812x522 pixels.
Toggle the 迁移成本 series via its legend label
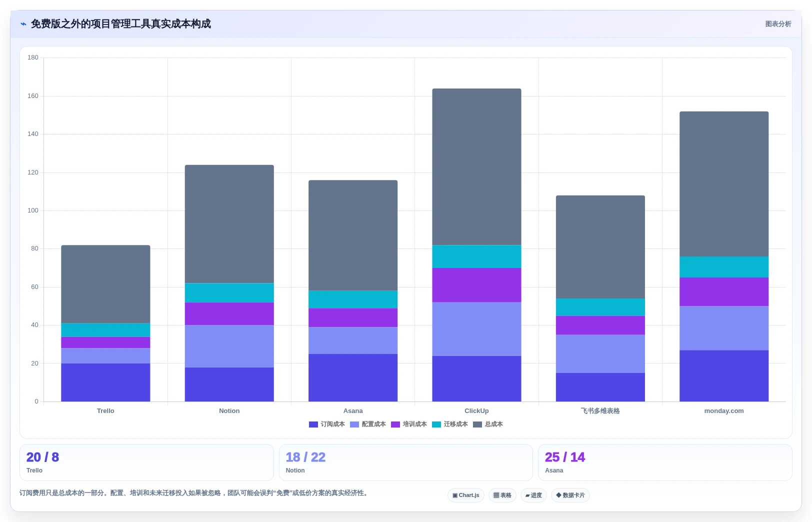(x=456, y=424)
